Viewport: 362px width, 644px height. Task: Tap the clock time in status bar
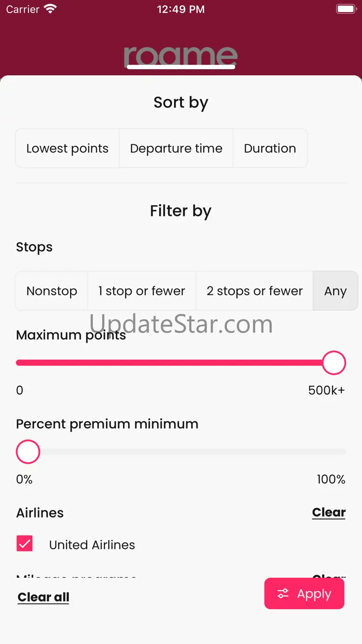coord(181,9)
